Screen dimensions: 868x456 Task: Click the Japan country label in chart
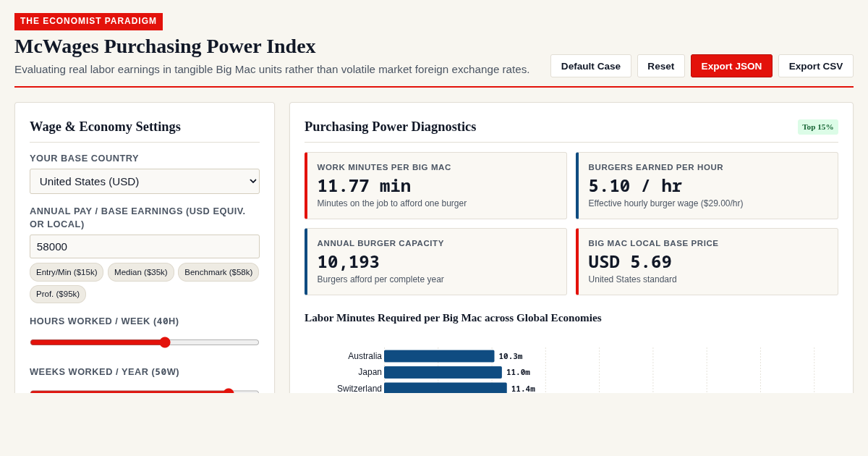[370, 372]
